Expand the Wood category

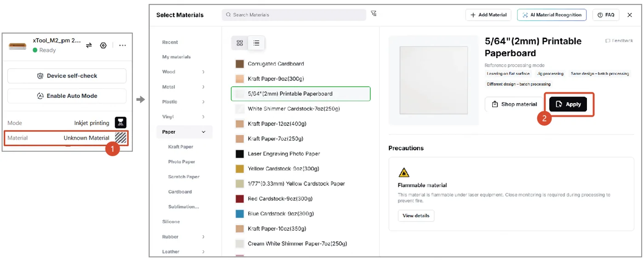pos(184,72)
